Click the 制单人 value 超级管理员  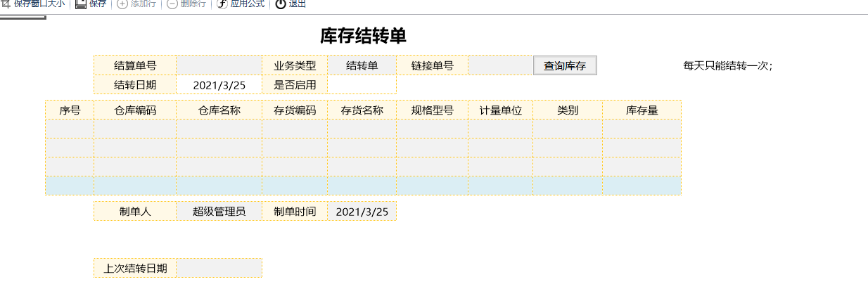[219, 212]
